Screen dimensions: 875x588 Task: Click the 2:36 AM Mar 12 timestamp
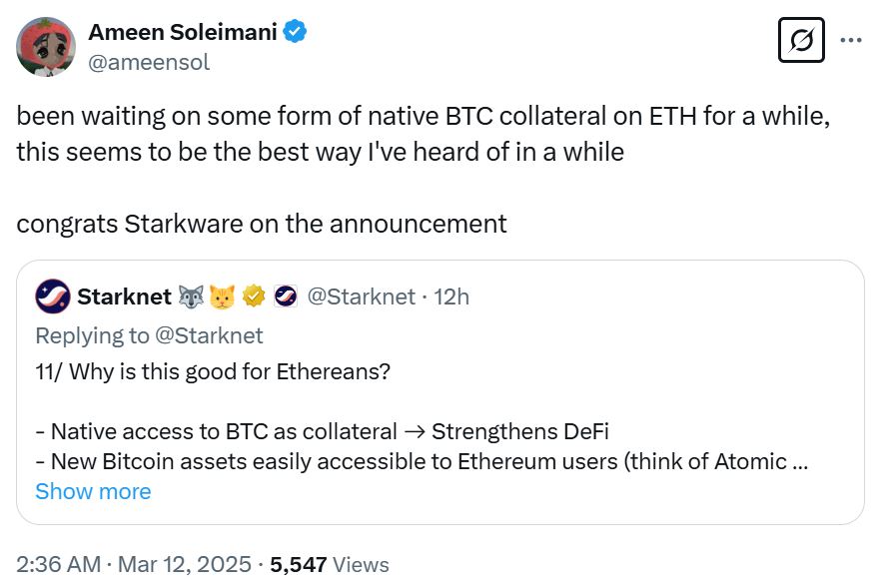click(134, 564)
